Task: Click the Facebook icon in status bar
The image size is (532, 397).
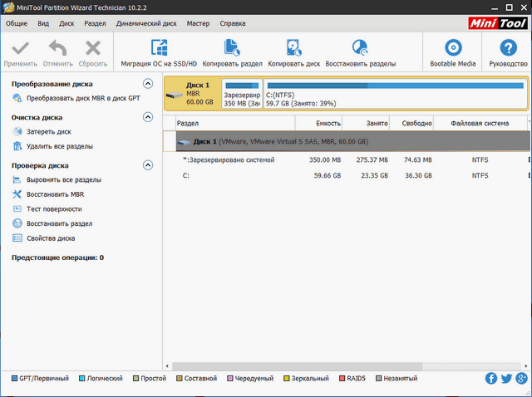Action: (491, 379)
